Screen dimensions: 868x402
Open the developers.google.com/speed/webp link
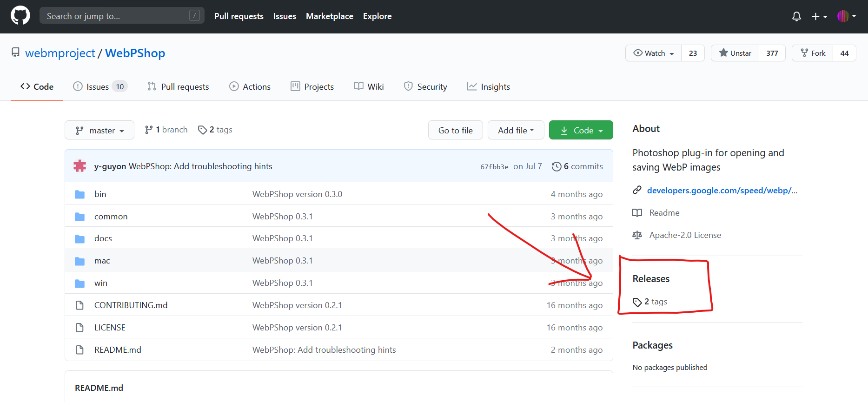tap(722, 191)
